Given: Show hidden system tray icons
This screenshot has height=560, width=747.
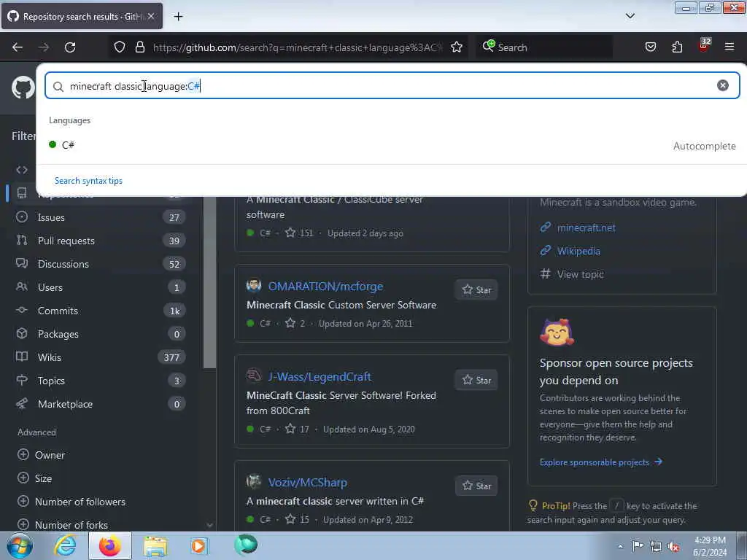Looking at the screenshot, I should (620, 546).
